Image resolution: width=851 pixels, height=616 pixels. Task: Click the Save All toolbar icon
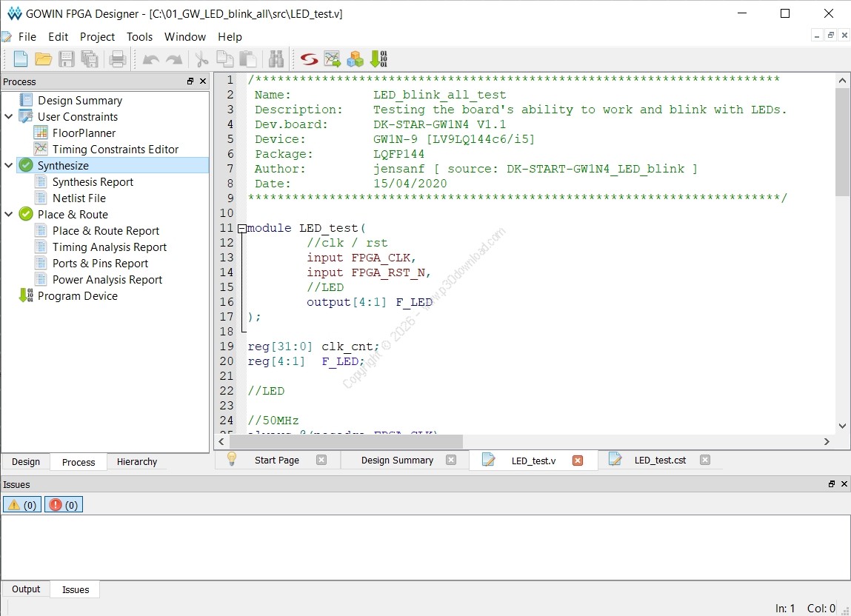tap(90, 58)
